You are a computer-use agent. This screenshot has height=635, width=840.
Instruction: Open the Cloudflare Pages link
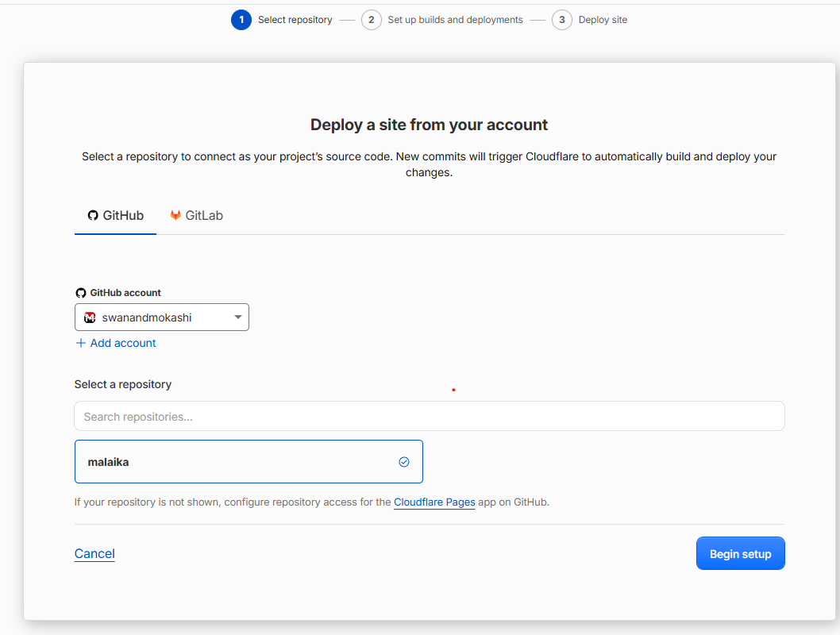pyautogui.click(x=434, y=502)
